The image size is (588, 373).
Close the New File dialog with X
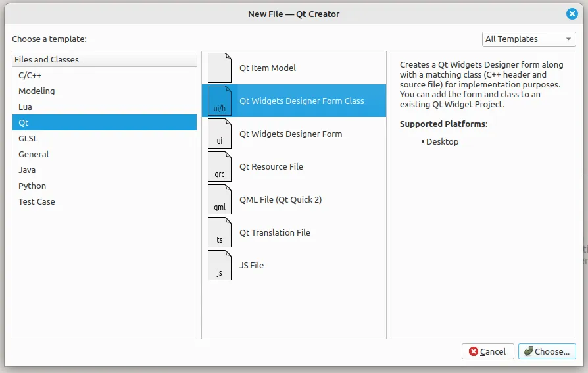572,14
